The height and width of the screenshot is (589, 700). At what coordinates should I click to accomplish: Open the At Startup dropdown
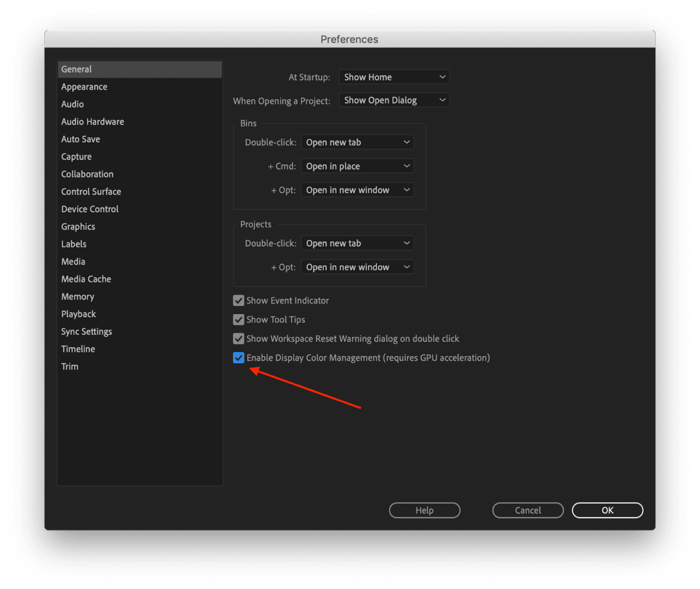[x=394, y=76]
